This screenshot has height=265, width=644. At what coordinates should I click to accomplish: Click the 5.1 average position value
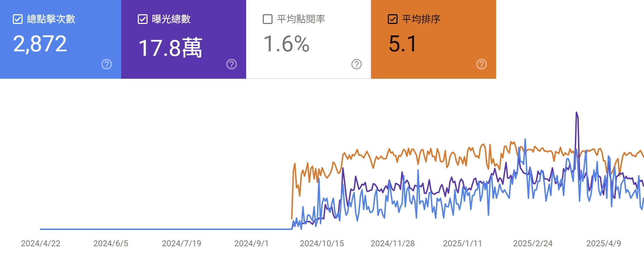(x=403, y=43)
